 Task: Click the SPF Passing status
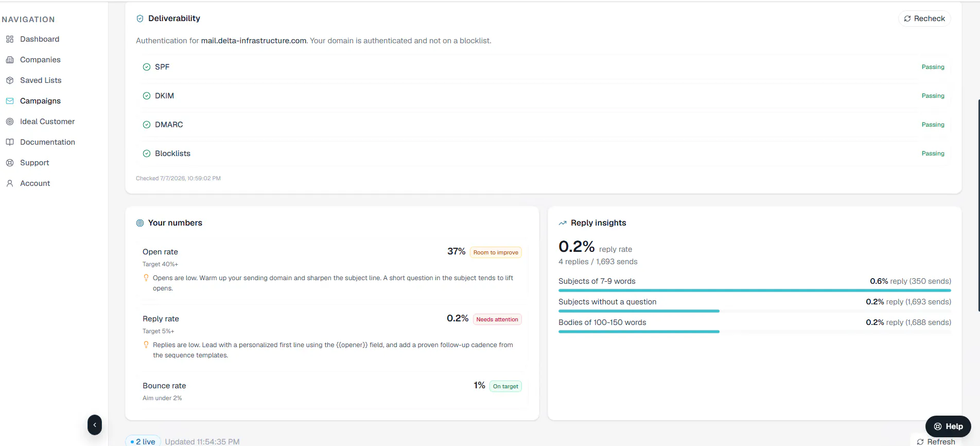tap(933, 67)
